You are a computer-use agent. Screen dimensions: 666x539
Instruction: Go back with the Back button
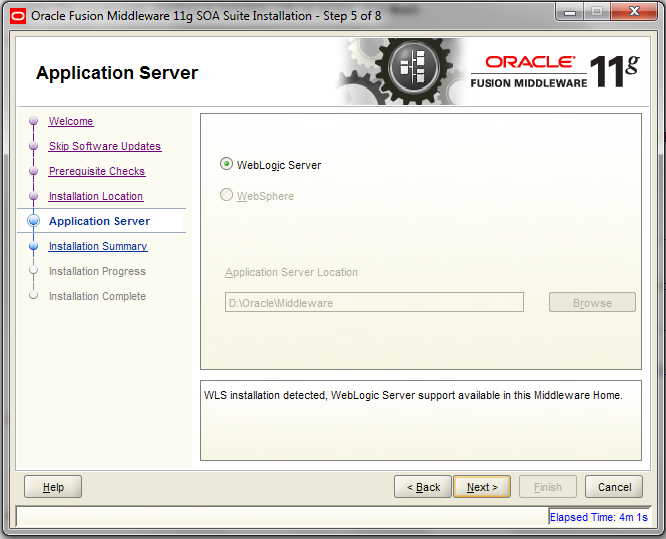(423, 487)
